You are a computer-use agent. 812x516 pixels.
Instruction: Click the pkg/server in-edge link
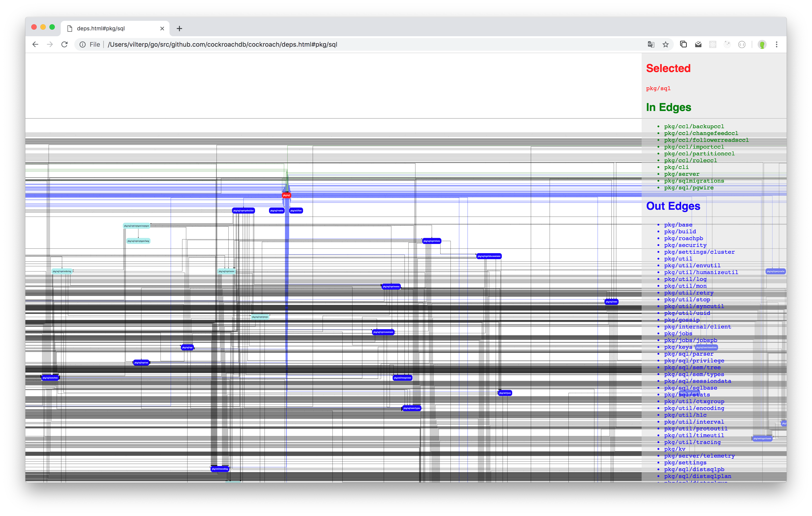pyautogui.click(x=681, y=174)
